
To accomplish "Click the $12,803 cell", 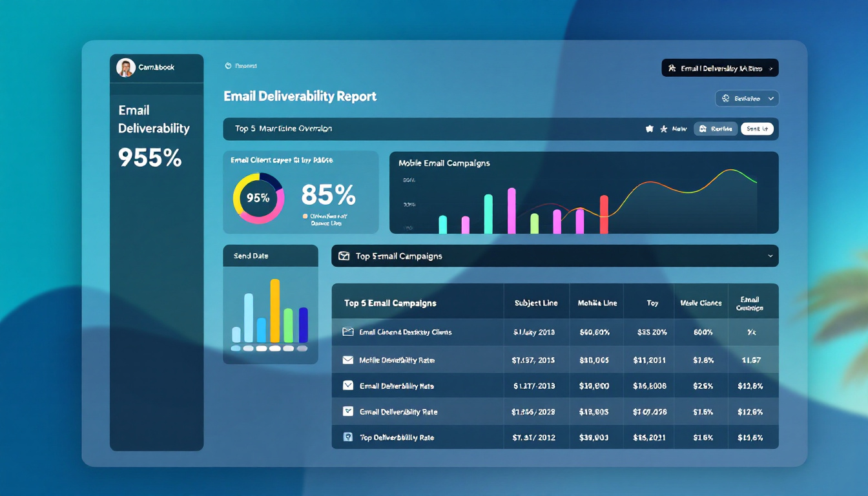I will pos(594,411).
